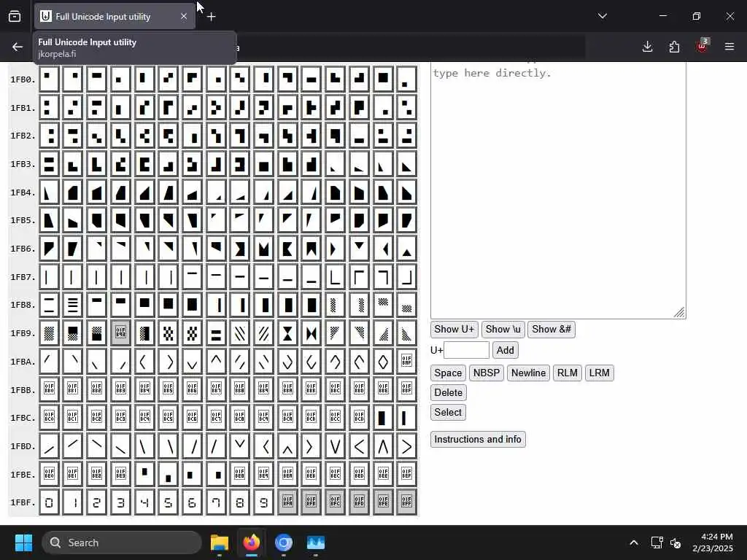Choose the large greater-than glyph ending row 1FBD
This screenshot has height=560, width=747.
[x=407, y=446]
